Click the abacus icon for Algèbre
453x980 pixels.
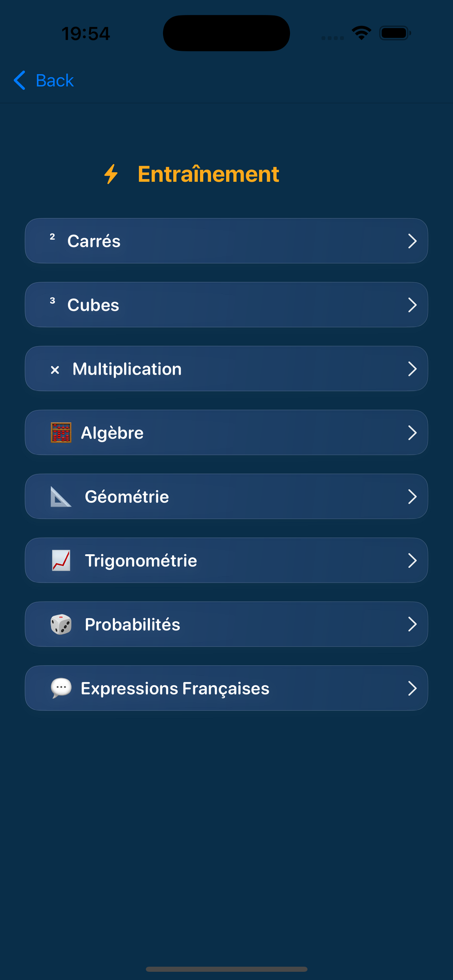tap(61, 432)
